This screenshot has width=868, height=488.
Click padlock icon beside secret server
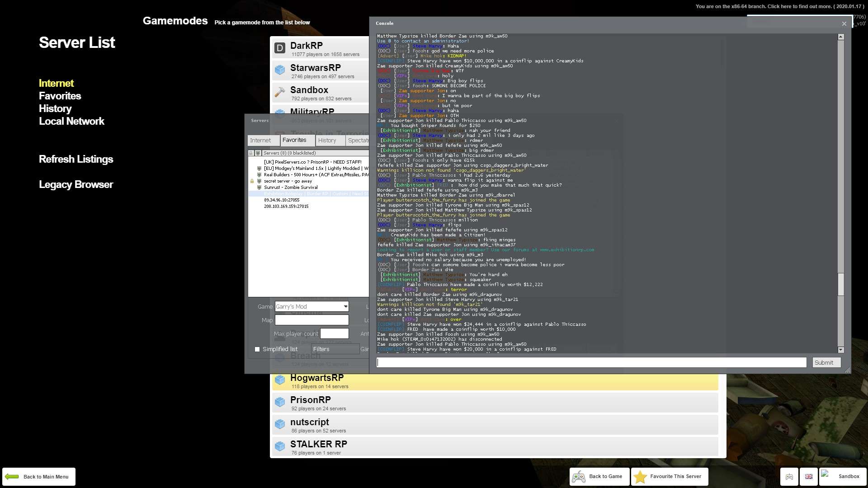pyautogui.click(x=252, y=181)
